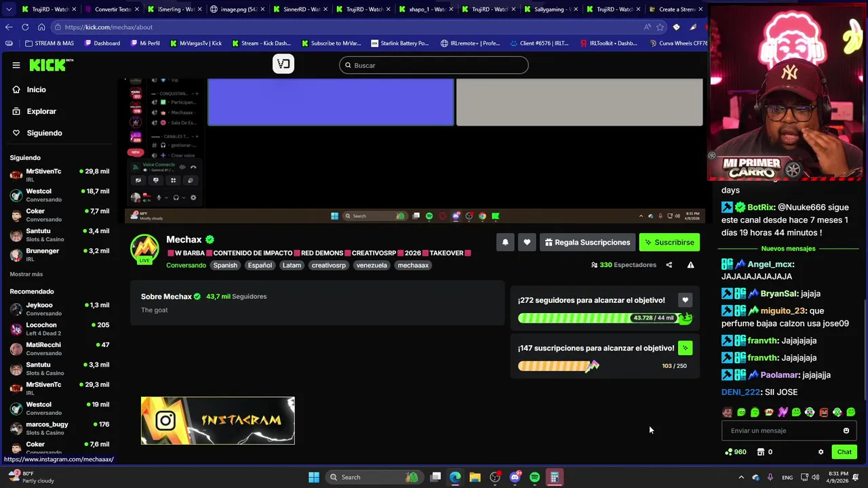This screenshot has height=488, width=868.
Task: Select the creativosrp tag
Action: coord(329,265)
